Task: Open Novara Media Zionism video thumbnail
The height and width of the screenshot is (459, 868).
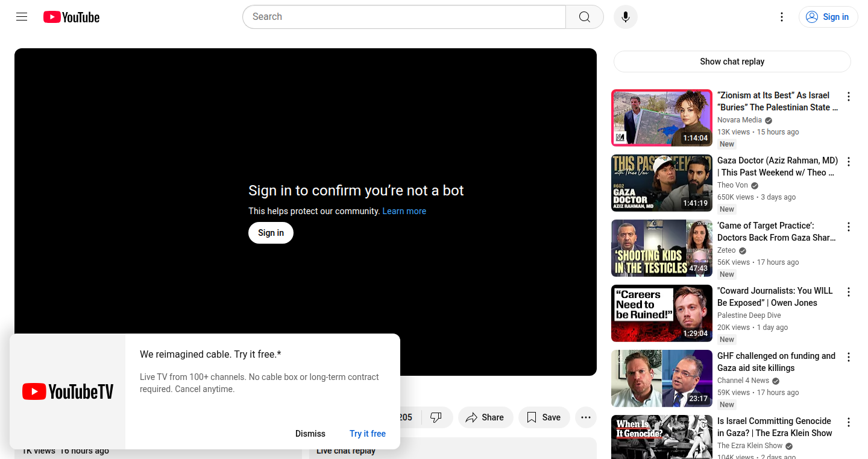Action: 662,118
